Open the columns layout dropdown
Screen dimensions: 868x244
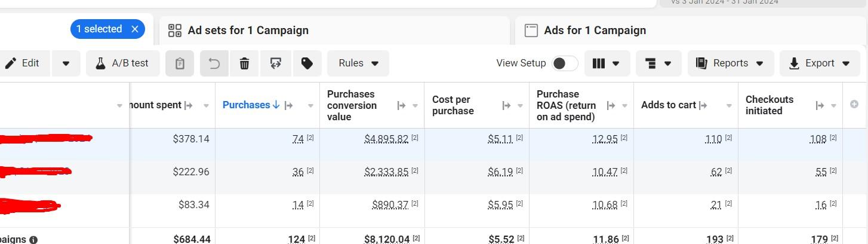click(x=607, y=63)
